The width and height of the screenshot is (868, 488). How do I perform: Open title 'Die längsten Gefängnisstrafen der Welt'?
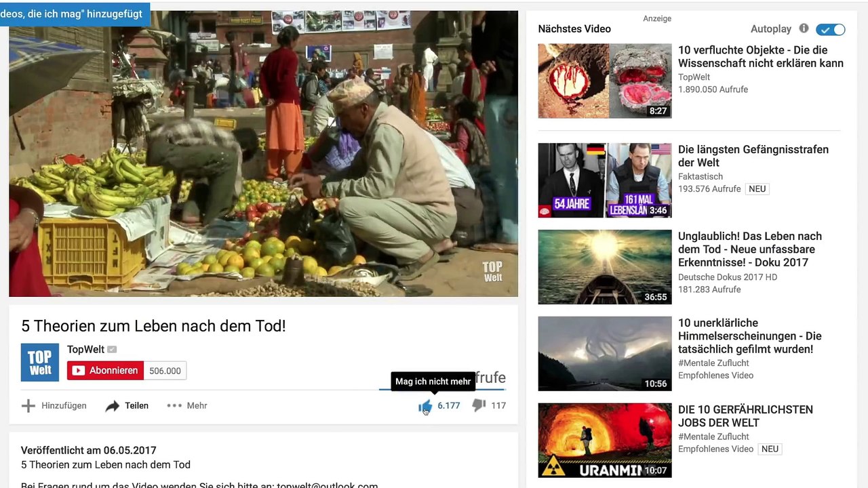click(753, 156)
